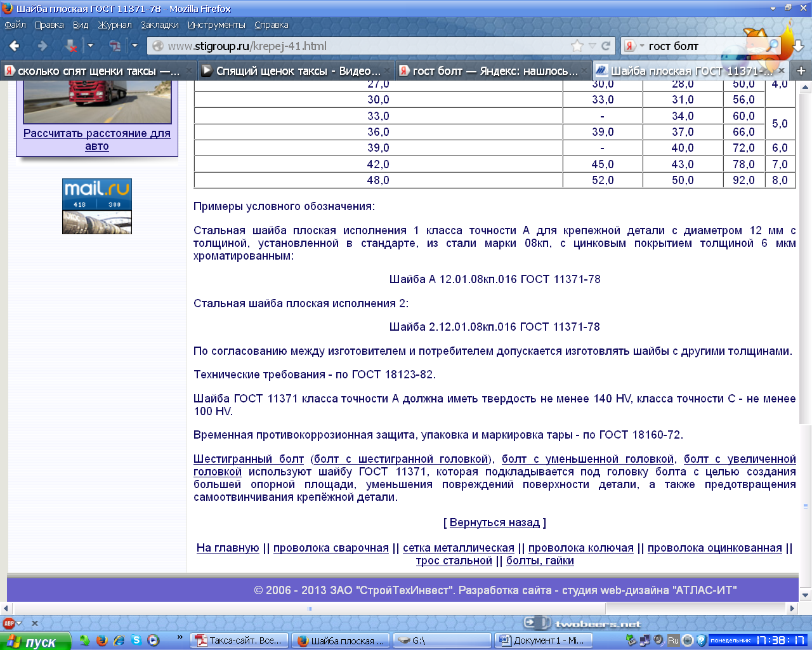Click the mail.ru counter banner
The image size is (812, 650).
97,206
